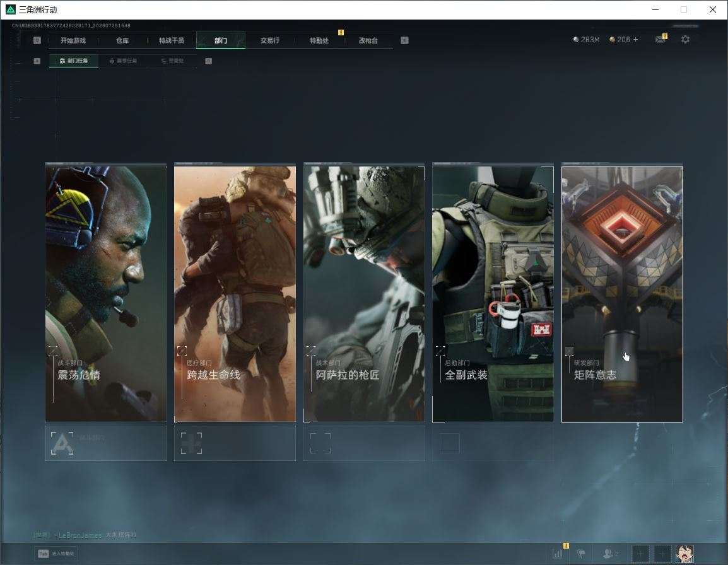Click the bracket icon above 战术部门 label
The width and height of the screenshot is (728, 565).
tap(311, 351)
